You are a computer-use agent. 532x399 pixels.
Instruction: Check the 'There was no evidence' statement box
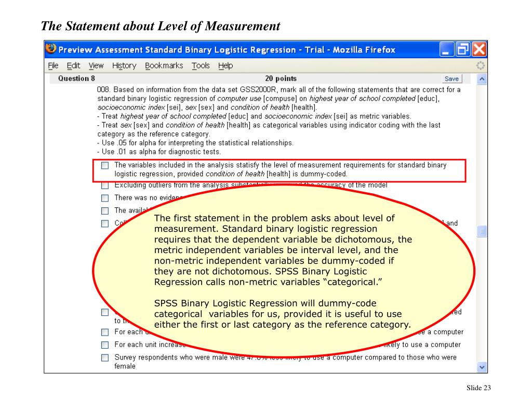click(x=105, y=198)
